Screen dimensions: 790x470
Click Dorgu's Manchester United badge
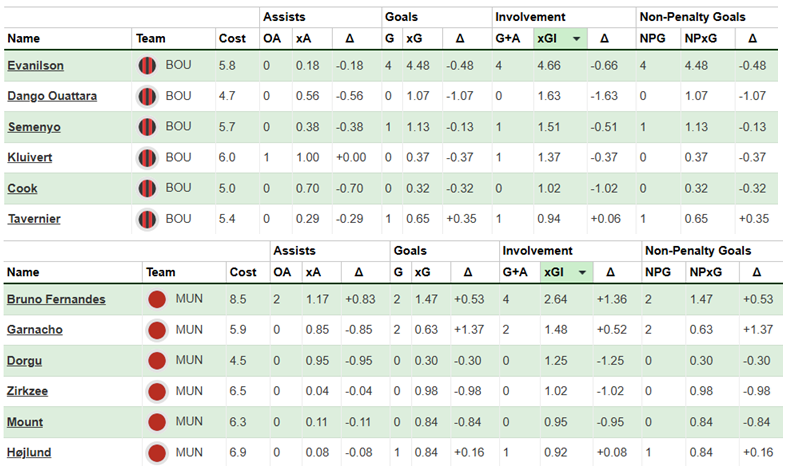(156, 361)
